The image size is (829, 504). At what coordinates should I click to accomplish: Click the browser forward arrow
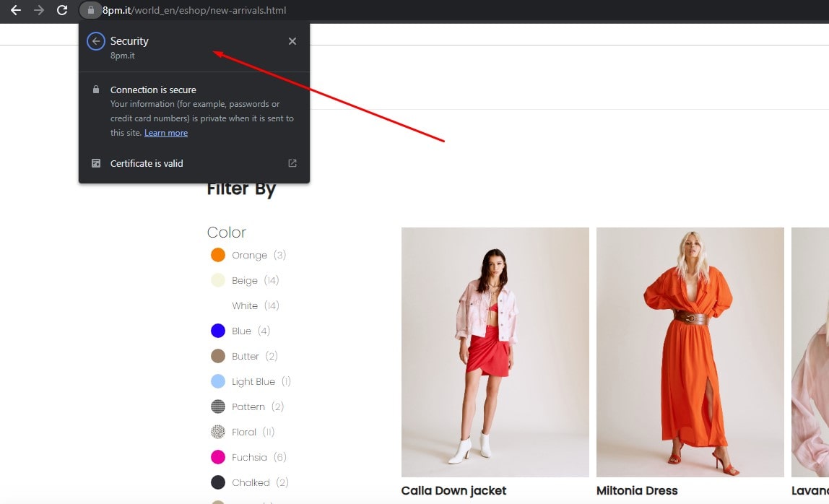[39, 10]
